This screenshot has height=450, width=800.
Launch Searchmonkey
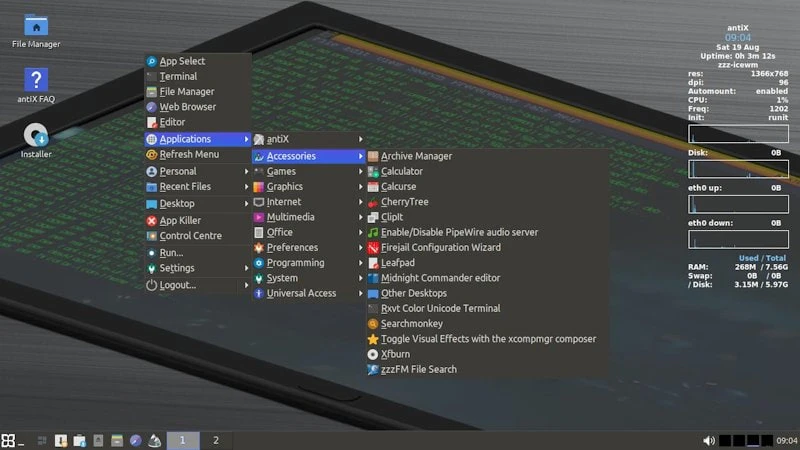pyautogui.click(x=487, y=323)
